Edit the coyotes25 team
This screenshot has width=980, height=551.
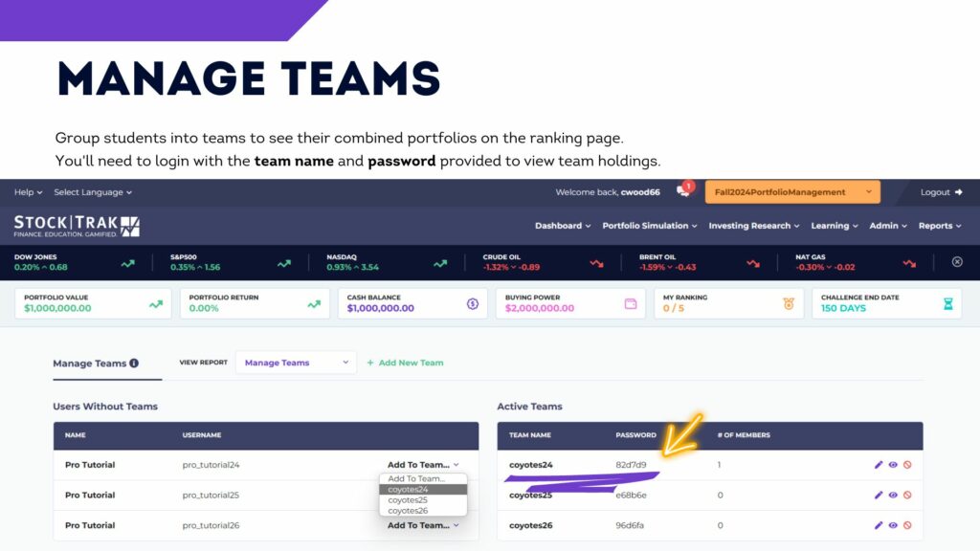tap(879, 495)
